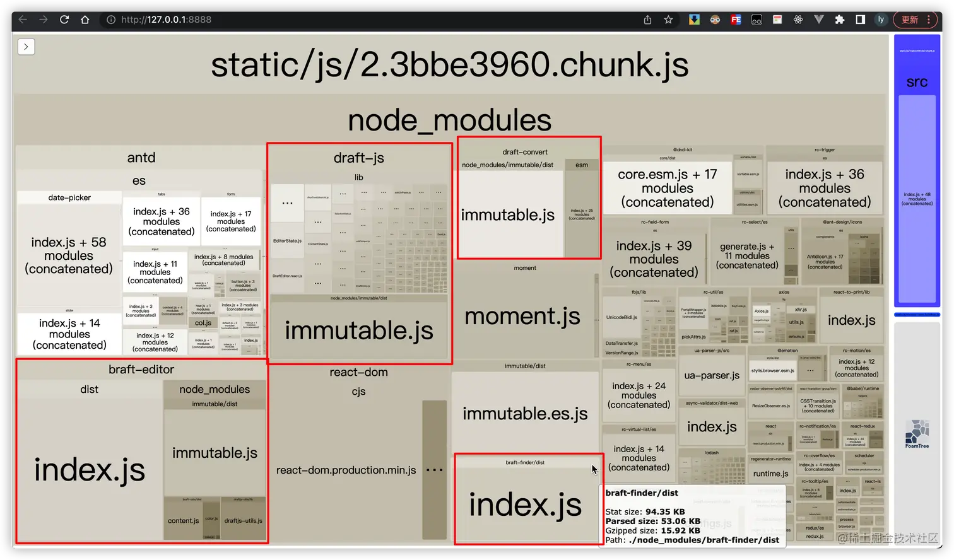
Task: Open the share page icon
Action: coord(647,20)
